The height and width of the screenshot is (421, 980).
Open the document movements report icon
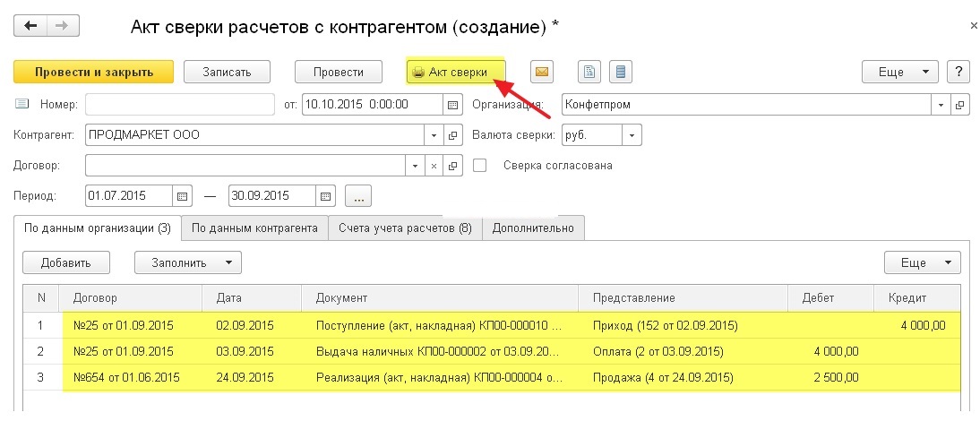coord(589,72)
